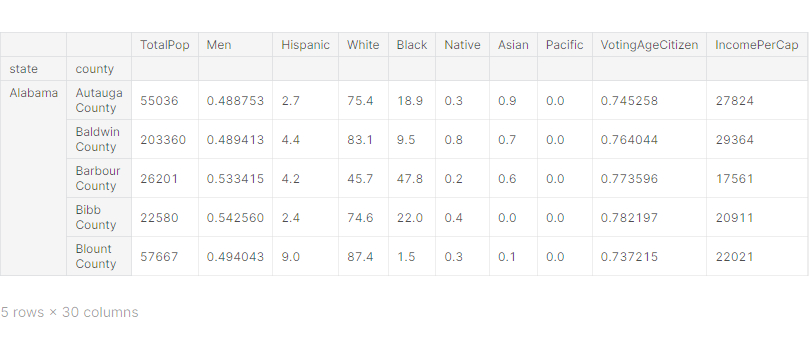Click the county index label
The height and width of the screenshot is (364, 810).
pyautogui.click(x=99, y=69)
